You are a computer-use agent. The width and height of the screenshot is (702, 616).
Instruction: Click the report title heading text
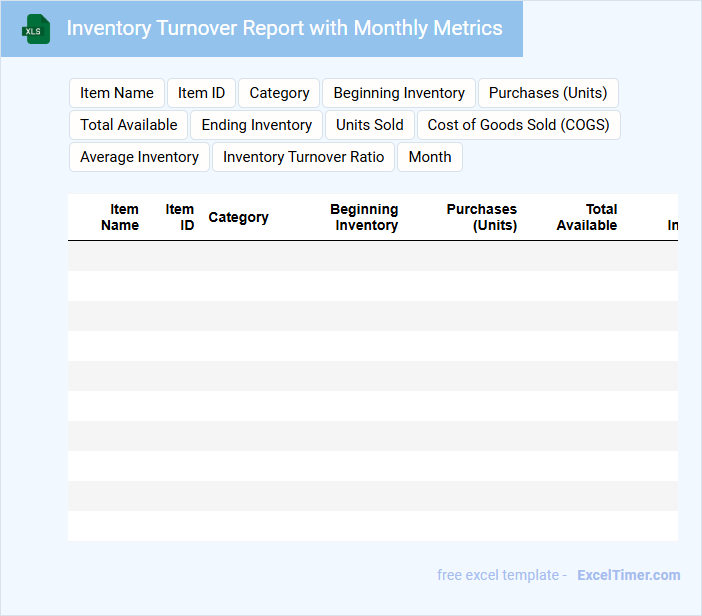[x=284, y=28]
